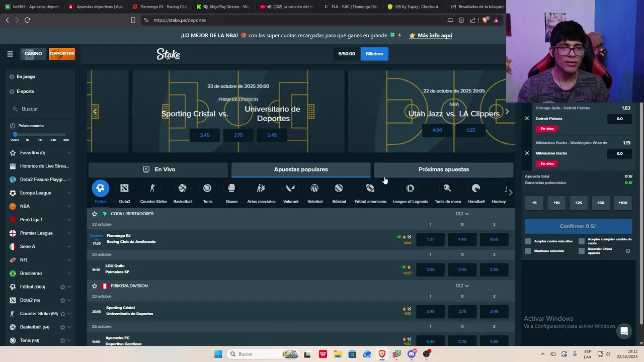Viewport: 644px width, 362px height.
Task: Switch to the Próximas apuestas tab
Action: click(443, 169)
